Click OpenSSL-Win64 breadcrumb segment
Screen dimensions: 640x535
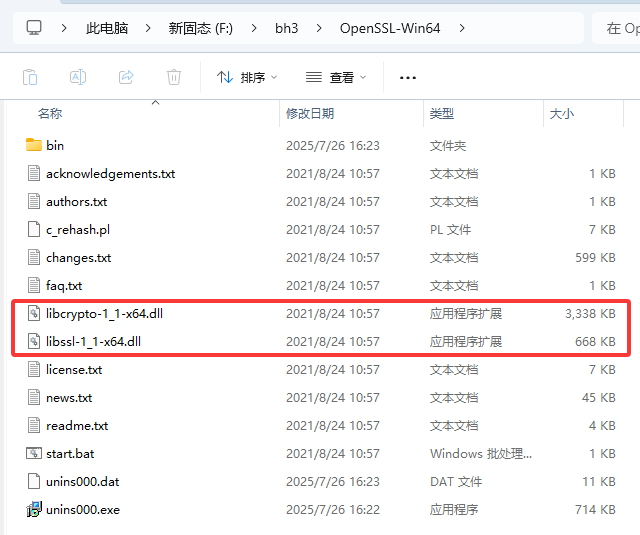tap(390, 28)
